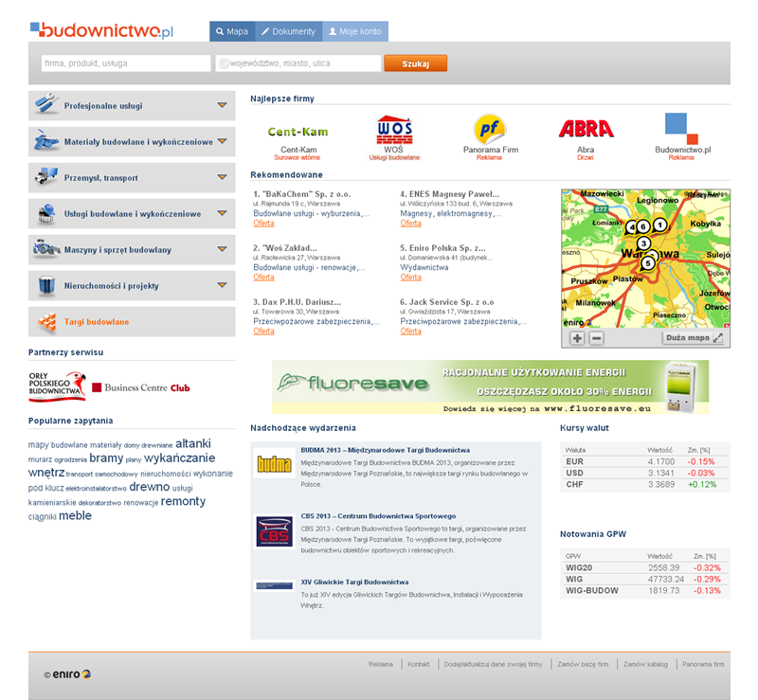Switch to the Dokumenty tab
This screenshot has height=700, width=758.
tap(288, 31)
